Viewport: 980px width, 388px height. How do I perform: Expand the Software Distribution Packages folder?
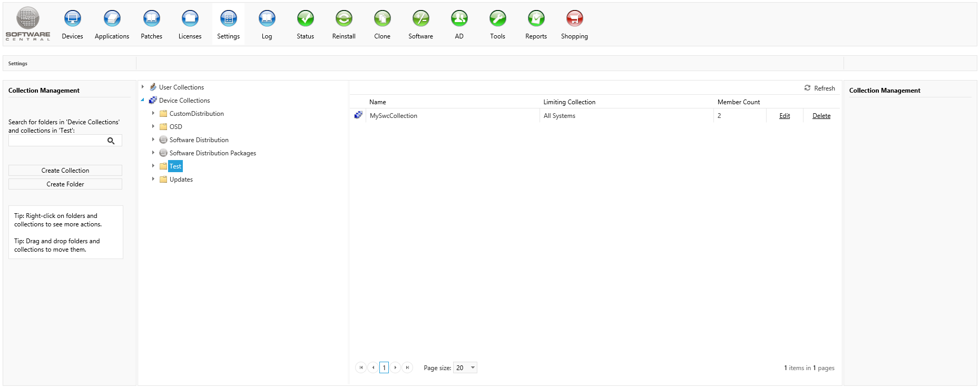coord(153,153)
